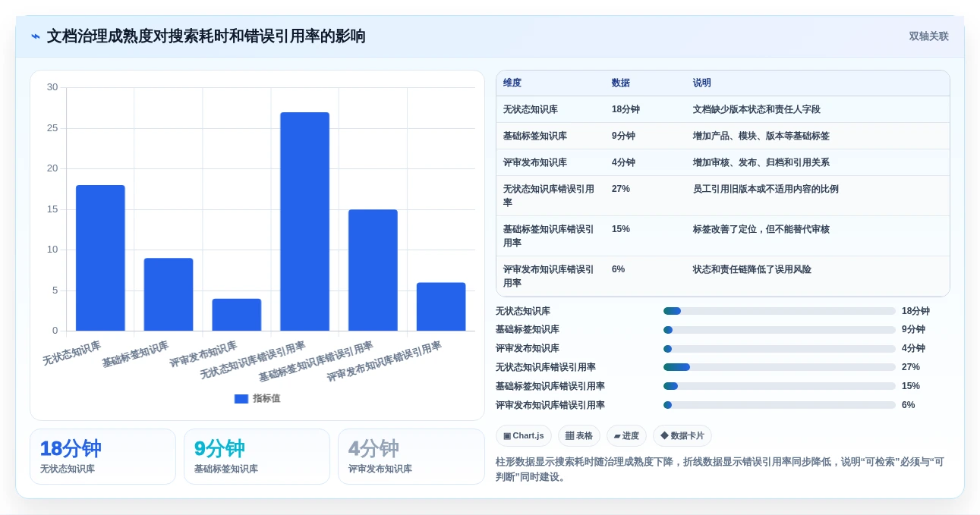This screenshot has width=980, height=515.
Task: Click the 评审发布知识库错误引用率 bar at value 6
Action: click(441, 306)
